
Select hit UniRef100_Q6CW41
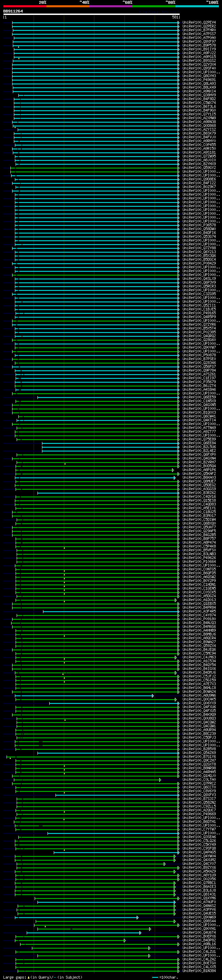tap(199, 416)
